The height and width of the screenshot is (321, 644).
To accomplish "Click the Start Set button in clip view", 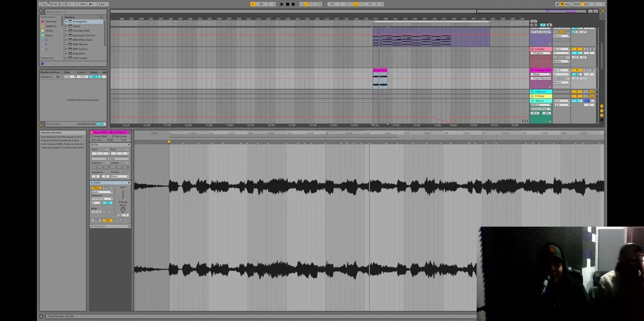I will click(x=107, y=149).
